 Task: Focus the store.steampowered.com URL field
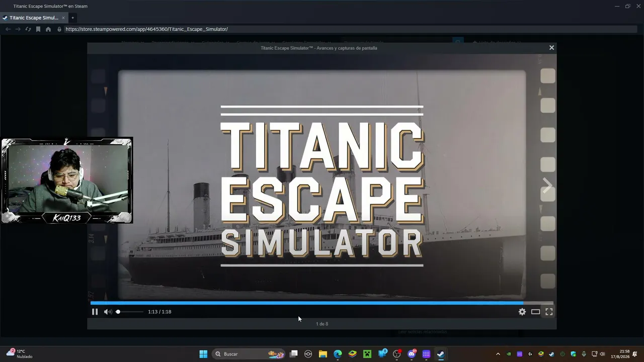tap(350, 29)
